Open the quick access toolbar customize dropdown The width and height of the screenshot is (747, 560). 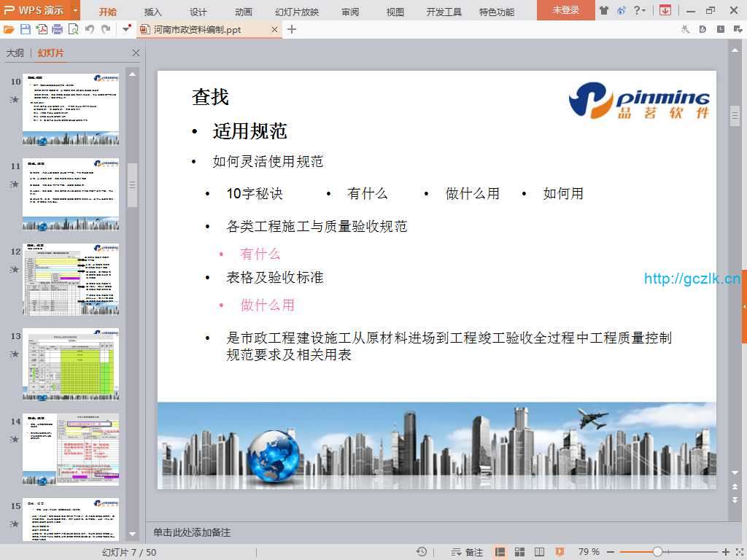pos(127,29)
